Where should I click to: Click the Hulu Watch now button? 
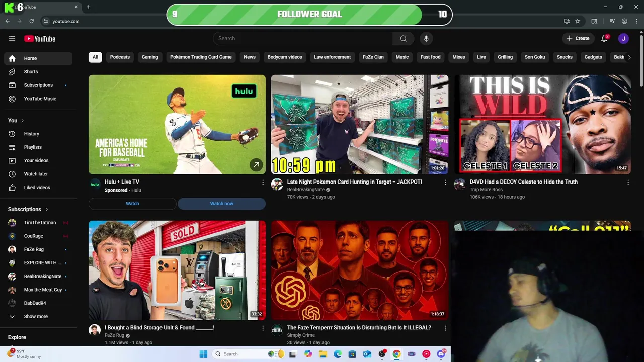coord(222,204)
